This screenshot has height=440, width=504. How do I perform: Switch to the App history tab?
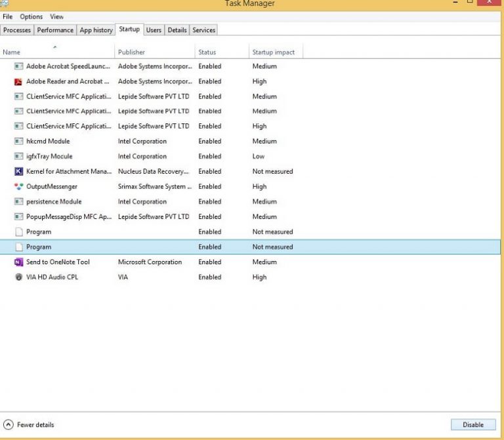[x=96, y=30]
